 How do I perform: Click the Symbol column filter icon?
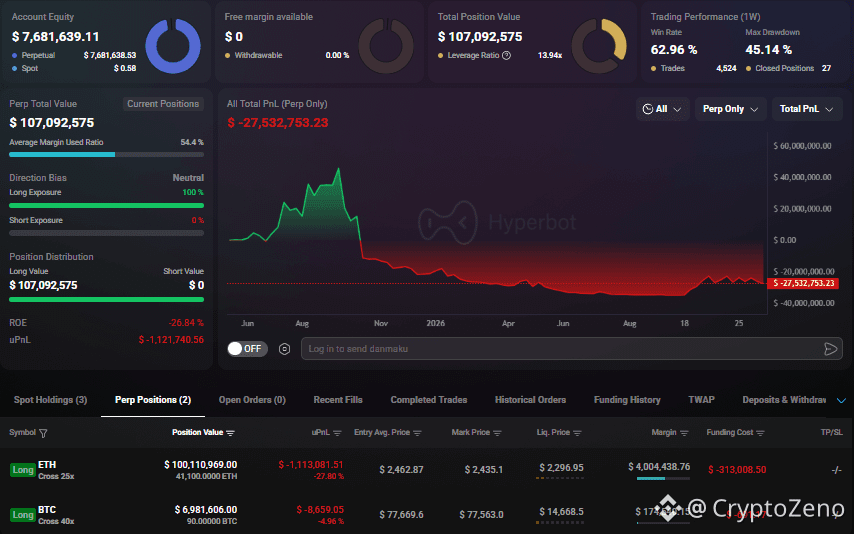tap(43, 433)
